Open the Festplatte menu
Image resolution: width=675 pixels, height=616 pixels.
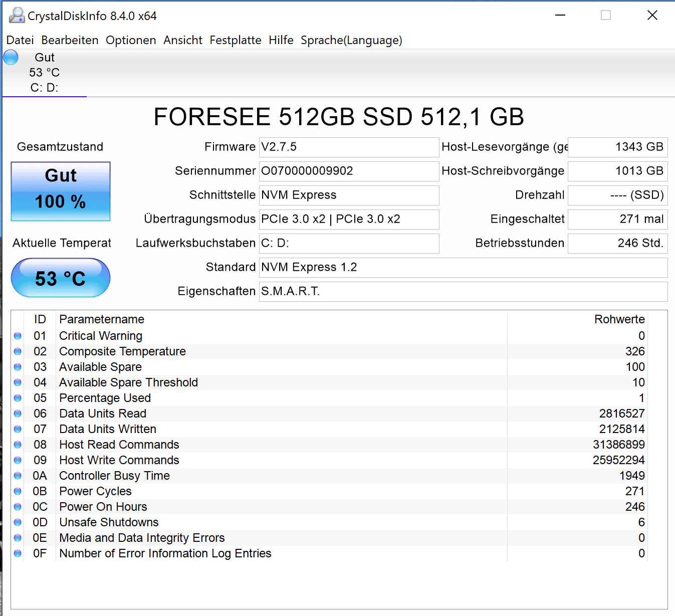236,40
